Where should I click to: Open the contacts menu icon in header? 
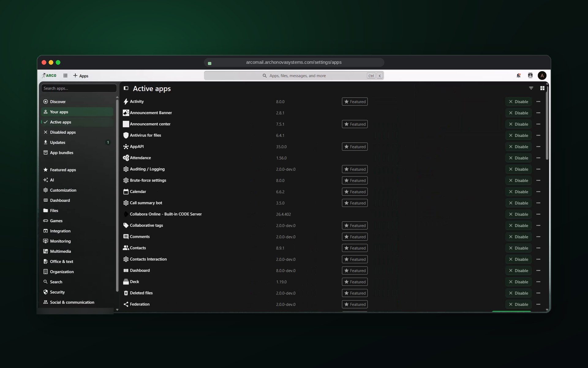[530, 75]
